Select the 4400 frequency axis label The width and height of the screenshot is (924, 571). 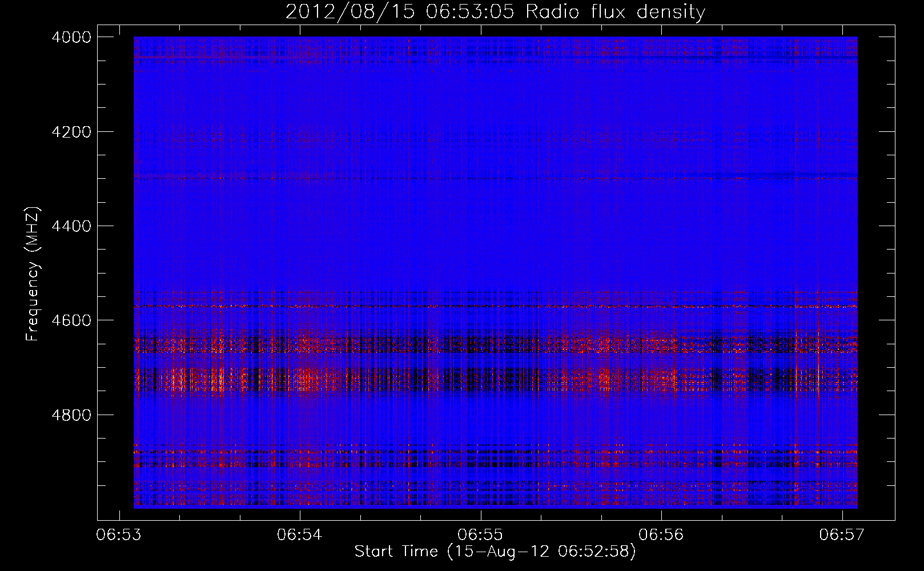pos(71,226)
